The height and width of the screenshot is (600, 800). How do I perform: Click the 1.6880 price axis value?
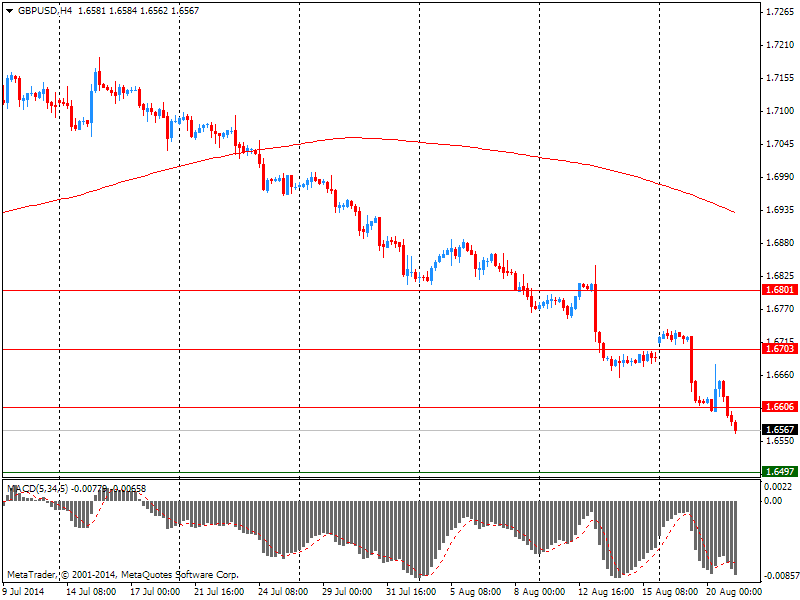tap(780, 243)
